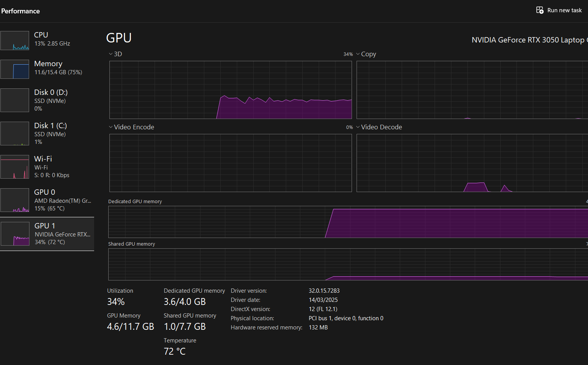Image resolution: width=588 pixels, height=365 pixels.
Task: Open the Wi-Fi thumbnail graph
Action: pos(15,167)
